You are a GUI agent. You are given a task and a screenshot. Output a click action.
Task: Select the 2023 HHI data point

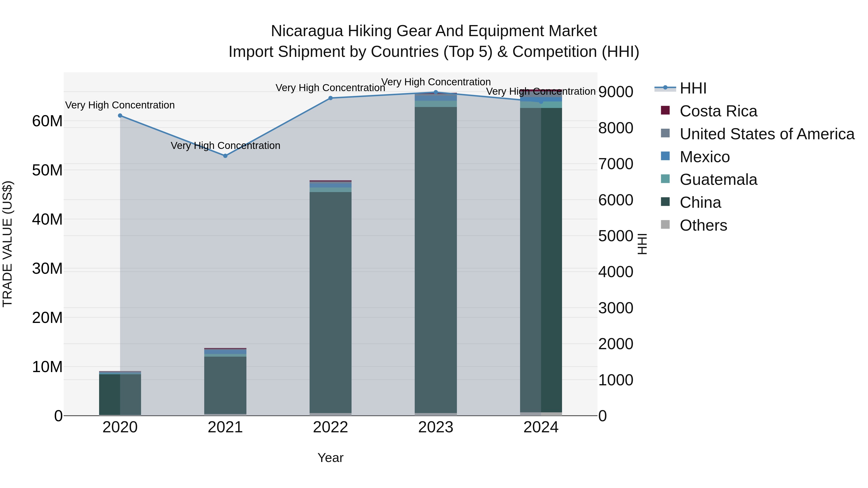click(x=436, y=92)
